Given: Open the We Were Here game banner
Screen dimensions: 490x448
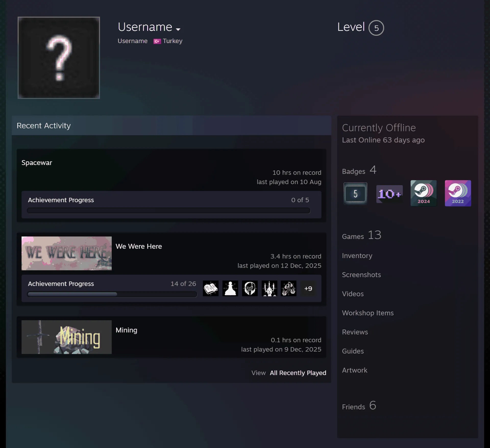Looking at the screenshot, I should point(67,253).
